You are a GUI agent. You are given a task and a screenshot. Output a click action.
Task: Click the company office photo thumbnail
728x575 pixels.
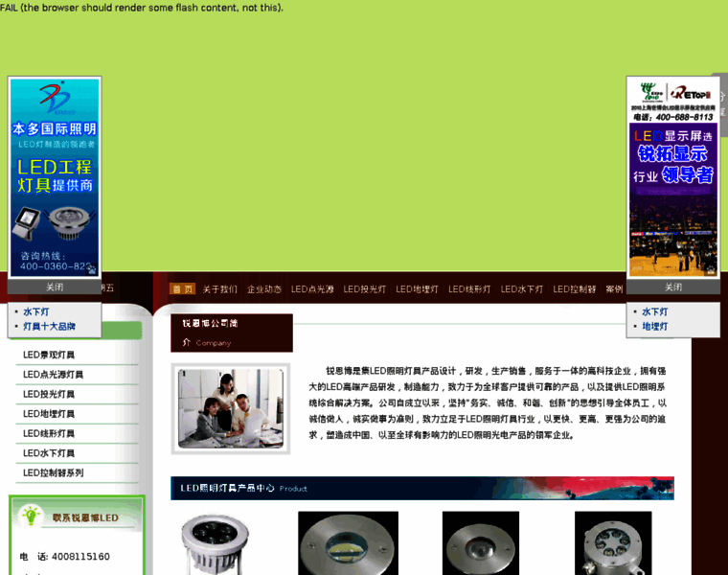(231, 408)
